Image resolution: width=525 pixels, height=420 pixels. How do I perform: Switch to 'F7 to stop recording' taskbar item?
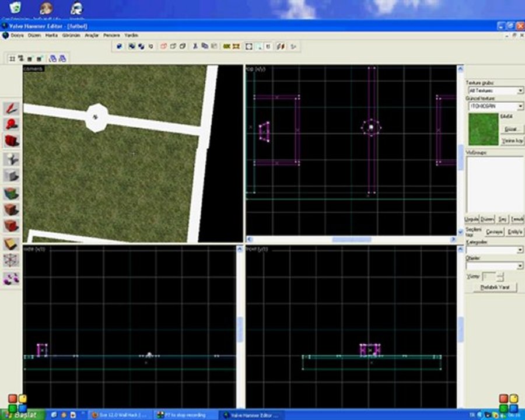(185, 415)
